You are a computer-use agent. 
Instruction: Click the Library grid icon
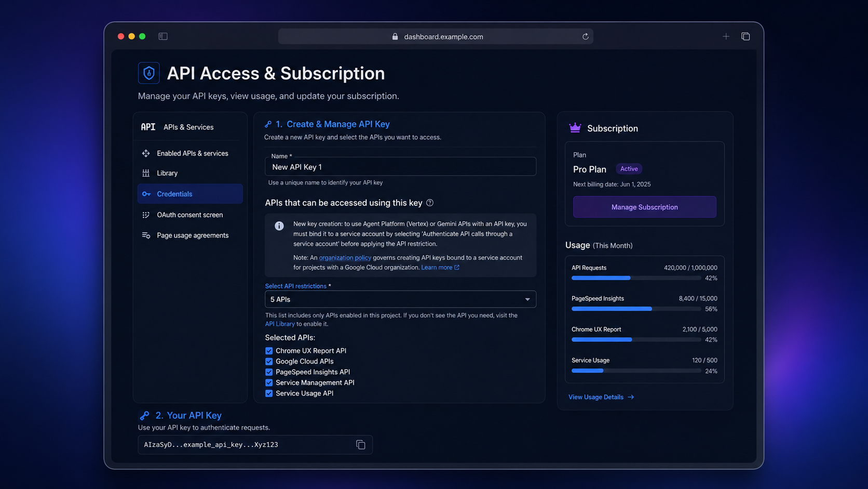146,173
